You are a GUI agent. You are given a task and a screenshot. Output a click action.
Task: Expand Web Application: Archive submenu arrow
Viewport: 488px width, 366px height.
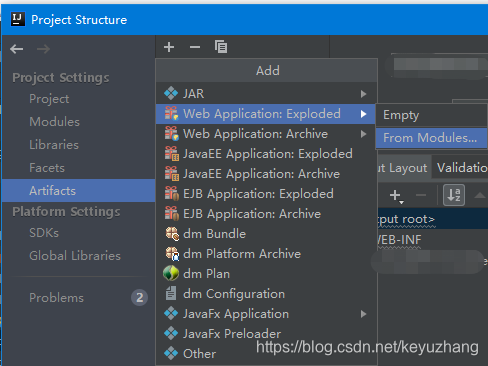coord(363,134)
